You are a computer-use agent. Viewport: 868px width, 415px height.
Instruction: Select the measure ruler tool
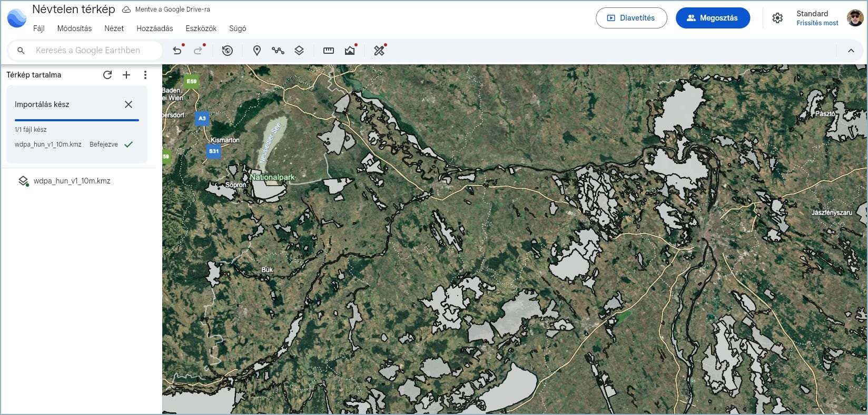coord(329,51)
